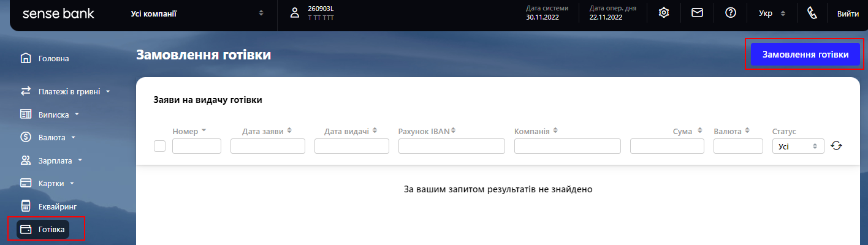Click system date 30.11.2022
This screenshot has height=245, width=868.
point(544,17)
